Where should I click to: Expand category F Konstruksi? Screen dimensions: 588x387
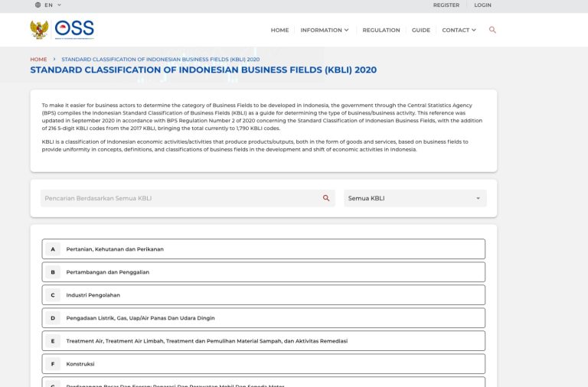[263, 363]
